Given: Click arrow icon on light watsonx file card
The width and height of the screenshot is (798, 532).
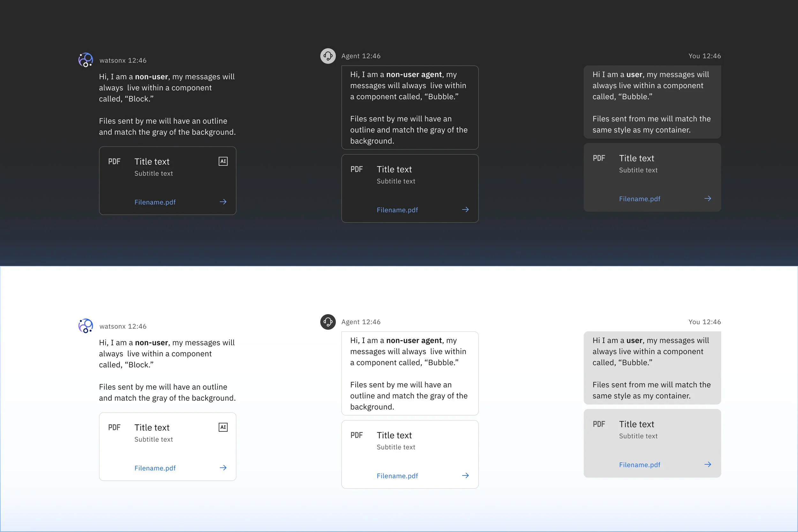Looking at the screenshot, I should point(223,468).
